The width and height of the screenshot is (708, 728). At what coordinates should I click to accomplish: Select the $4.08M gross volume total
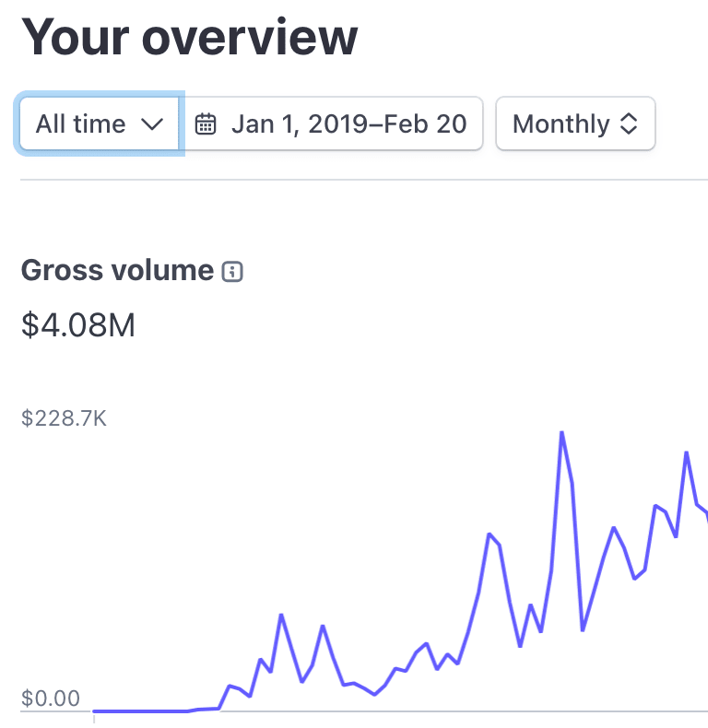[78, 325]
